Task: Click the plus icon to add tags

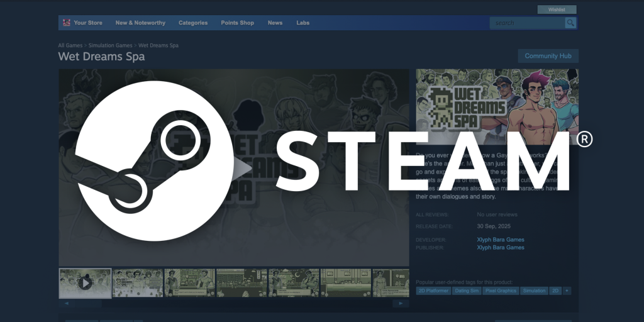Action: coord(567,291)
